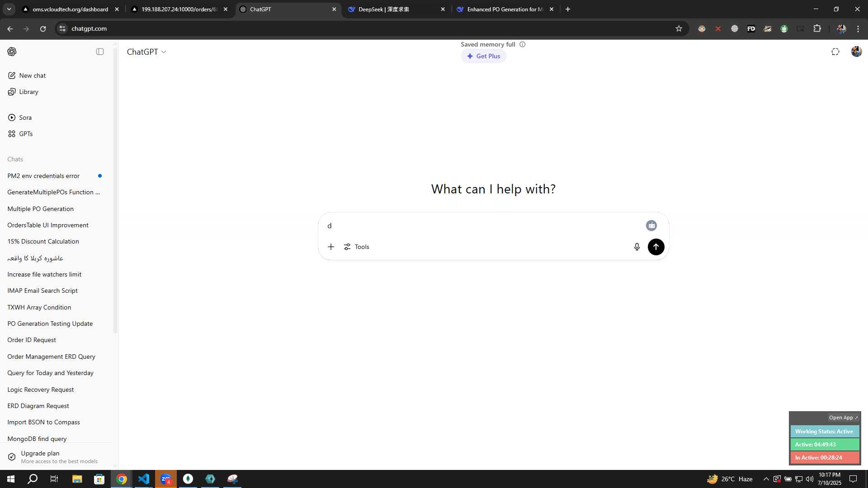
Task: Open the Extensions puzzle icon
Action: click(x=817, y=28)
